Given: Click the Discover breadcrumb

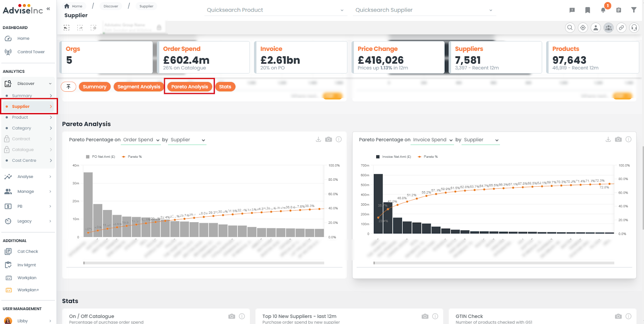Looking at the screenshot, I should tap(111, 6).
